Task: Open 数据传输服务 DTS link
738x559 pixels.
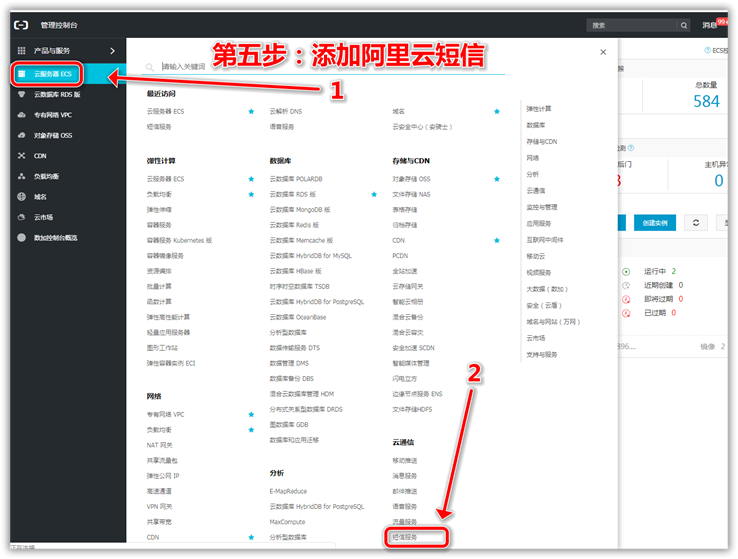Action: coord(295,348)
